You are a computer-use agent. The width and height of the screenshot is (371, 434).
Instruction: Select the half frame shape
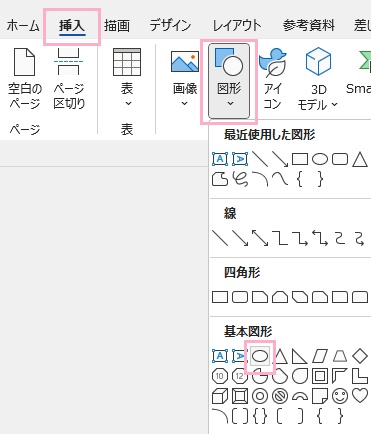(x=340, y=376)
